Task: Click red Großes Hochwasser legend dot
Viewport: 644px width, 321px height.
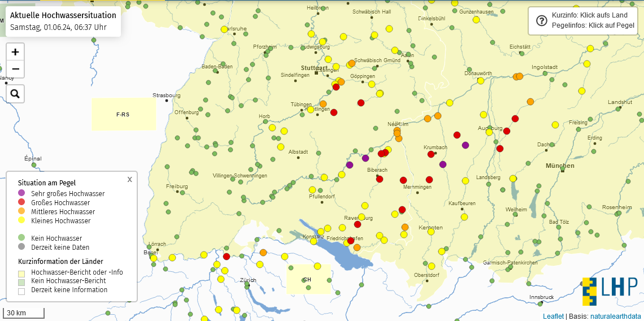Action: pyautogui.click(x=22, y=202)
